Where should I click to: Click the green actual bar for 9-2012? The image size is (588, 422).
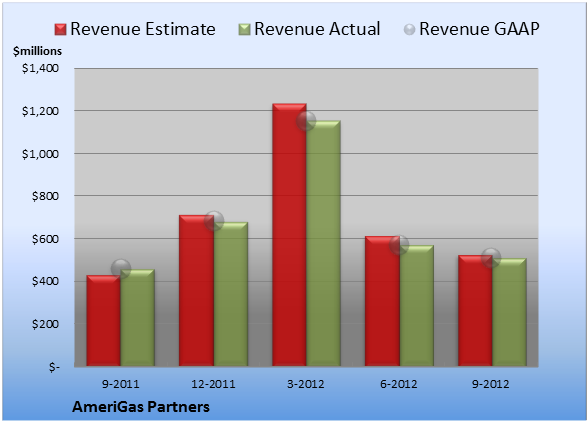(x=509, y=312)
